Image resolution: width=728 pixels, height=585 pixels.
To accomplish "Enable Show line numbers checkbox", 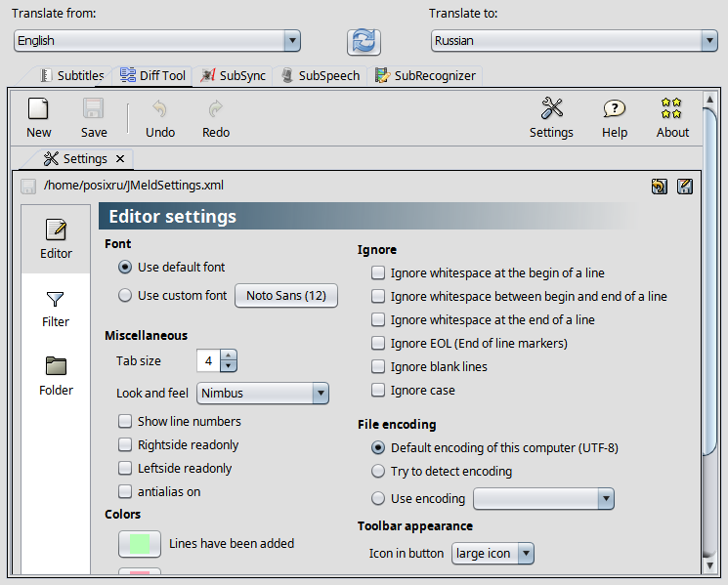I will click(125, 421).
